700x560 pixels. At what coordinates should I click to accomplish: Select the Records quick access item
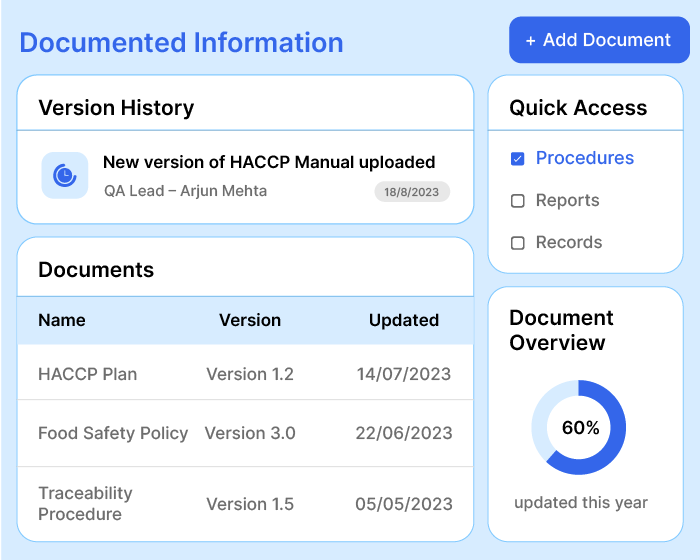pyautogui.click(x=568, y=242)
